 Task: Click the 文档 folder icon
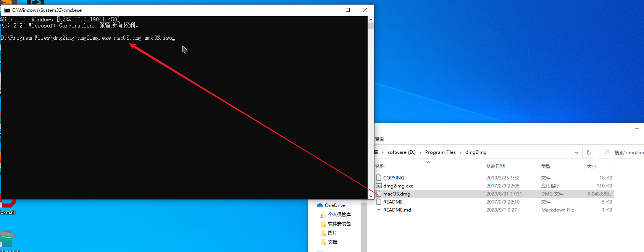click(323, 242)
